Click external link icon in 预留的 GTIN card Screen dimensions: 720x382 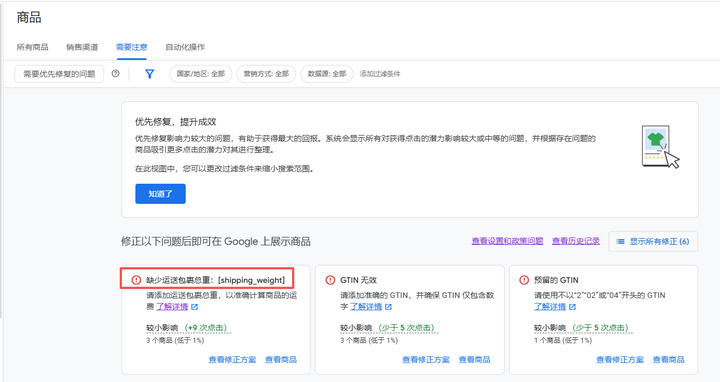572,307
